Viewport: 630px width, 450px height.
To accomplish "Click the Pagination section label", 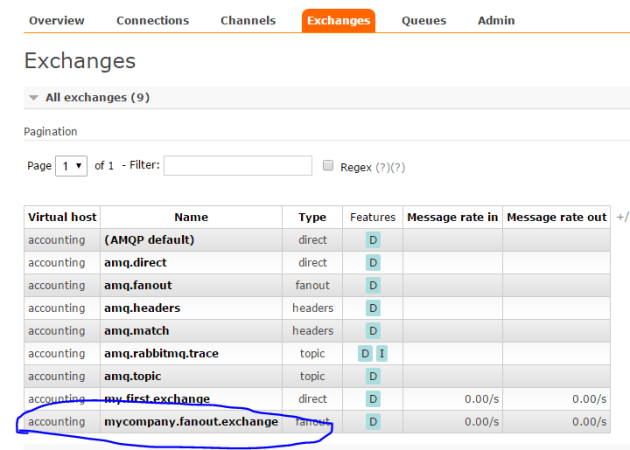I will click(x=51, y=132).
